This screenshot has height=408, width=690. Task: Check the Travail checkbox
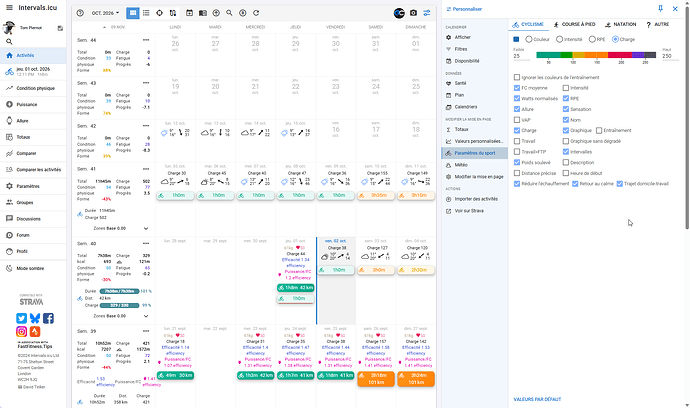(517, 141)
